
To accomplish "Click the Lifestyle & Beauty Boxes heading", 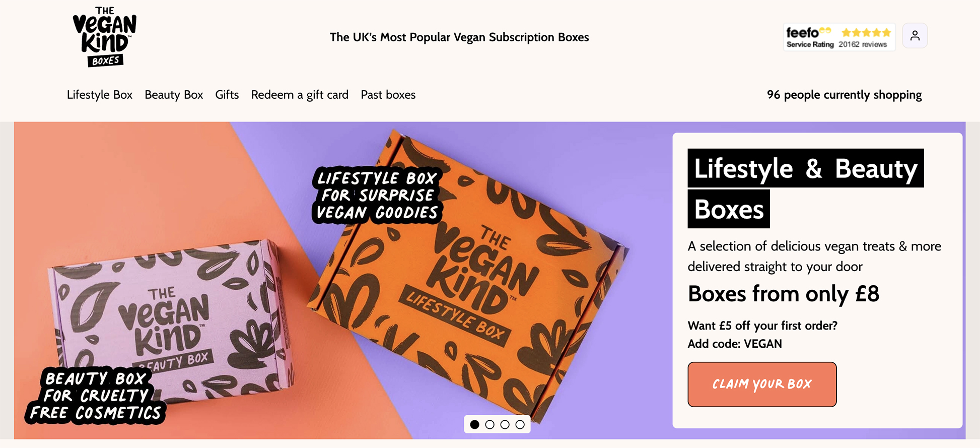I will point(805,188).
